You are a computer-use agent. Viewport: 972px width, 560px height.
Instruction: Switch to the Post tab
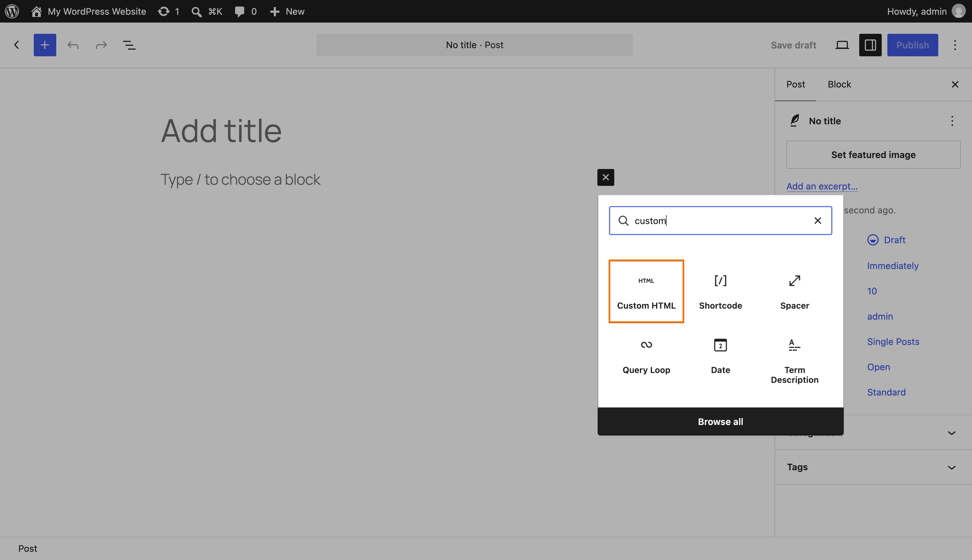click(x=795, y=84)
